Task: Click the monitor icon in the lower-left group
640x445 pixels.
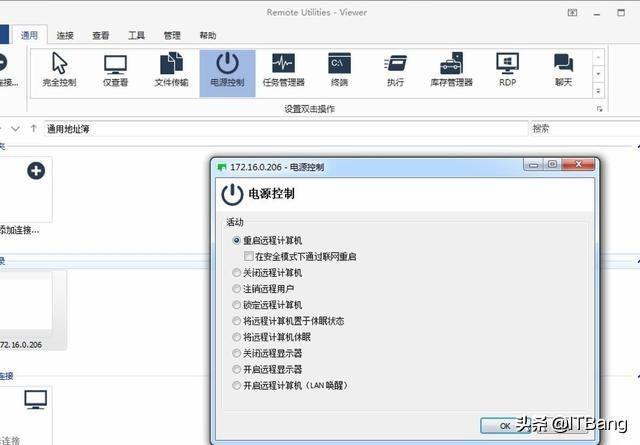Action: pos(36,400)
